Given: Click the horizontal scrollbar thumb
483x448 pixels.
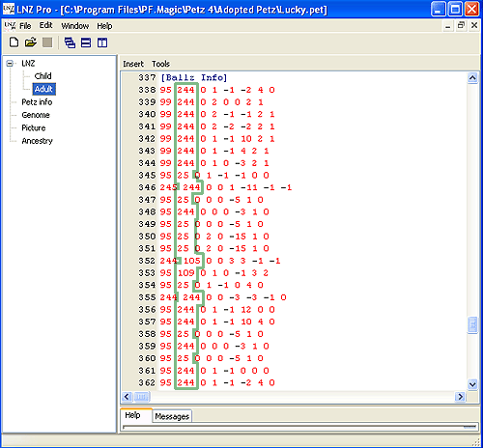Looking at the screenshot, I should click(x=142, y=397).
